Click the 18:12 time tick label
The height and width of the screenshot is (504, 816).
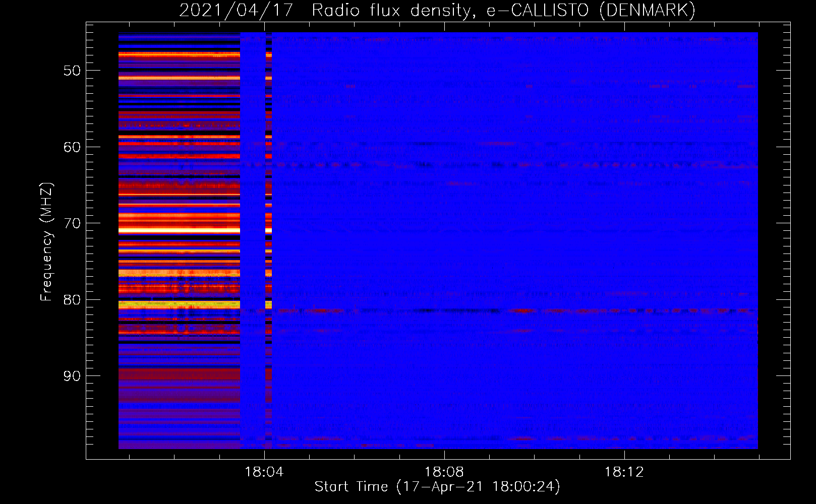pyautogui.click(x=624, y=472)
